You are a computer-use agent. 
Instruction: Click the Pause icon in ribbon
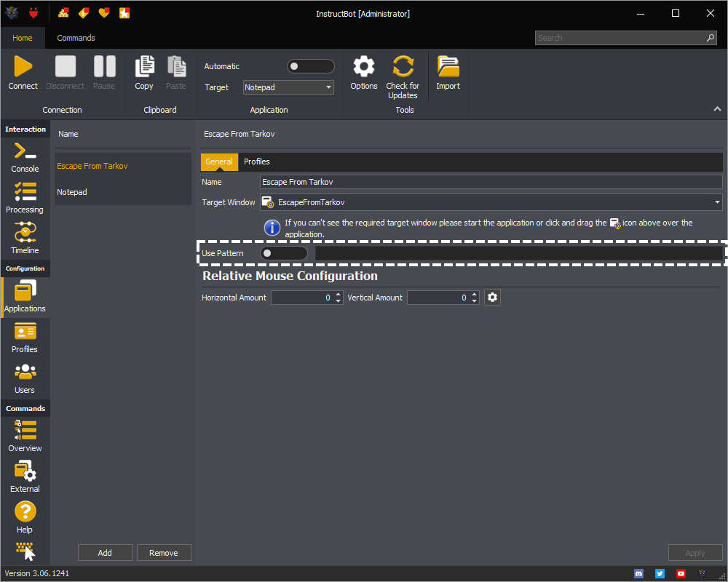(104, 66)
